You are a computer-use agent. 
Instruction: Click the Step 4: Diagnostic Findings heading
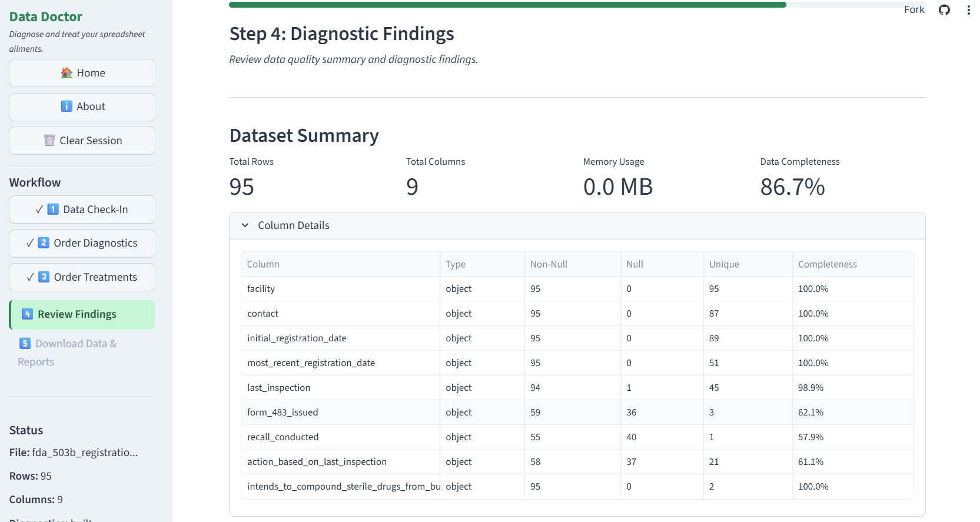[341, 34]
